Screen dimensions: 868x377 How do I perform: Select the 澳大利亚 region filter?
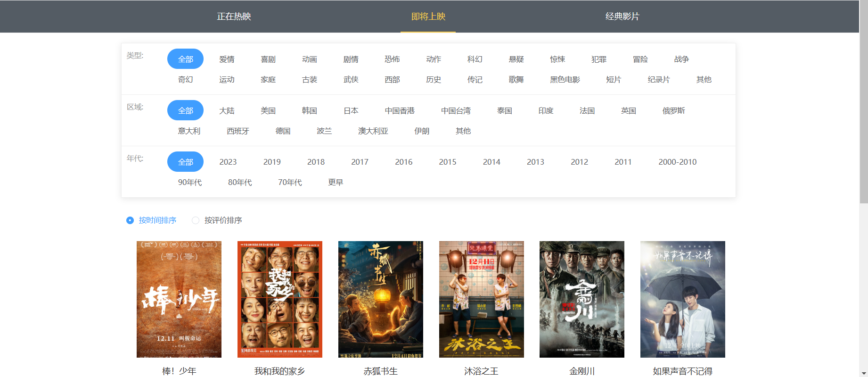tap(373, 131)
